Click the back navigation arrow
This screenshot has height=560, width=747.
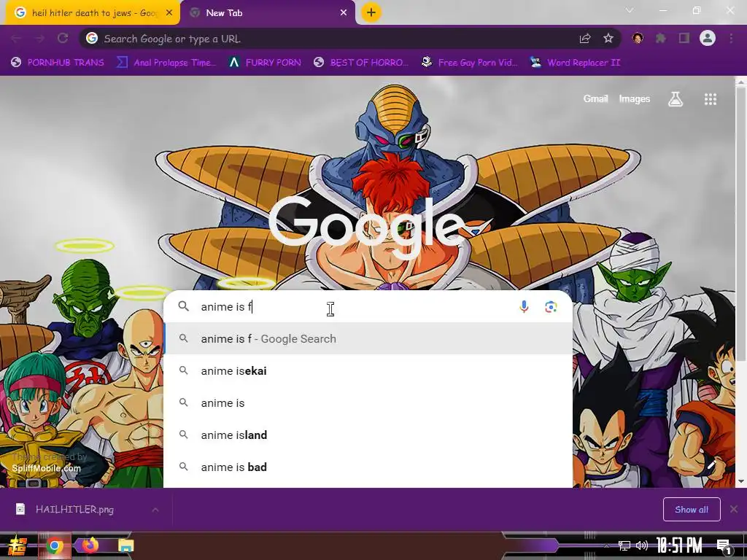coord(16,39)
